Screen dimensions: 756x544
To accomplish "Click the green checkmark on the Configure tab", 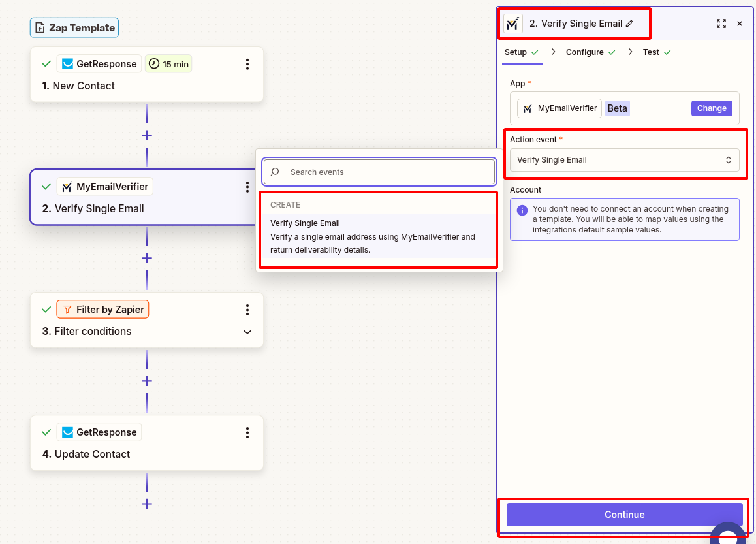I will [x=610, y=52].
